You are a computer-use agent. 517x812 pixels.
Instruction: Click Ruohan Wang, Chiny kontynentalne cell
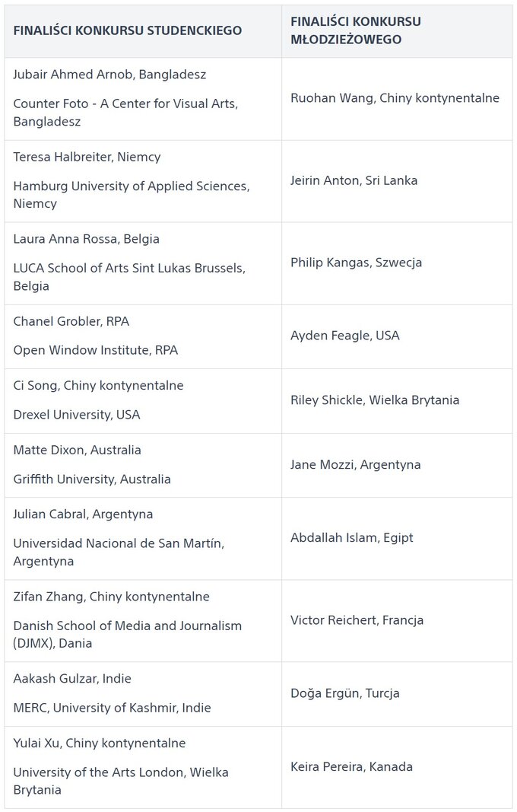395,98
